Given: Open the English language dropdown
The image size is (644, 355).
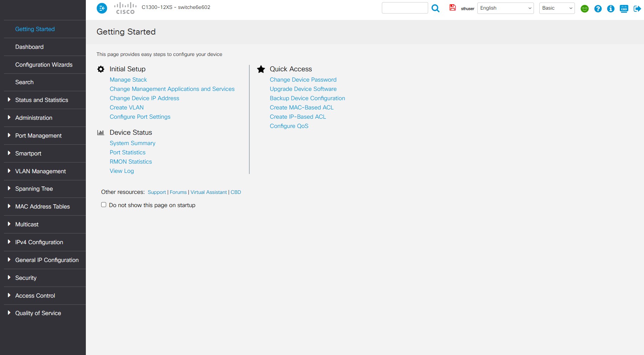Looking at the screenshot, I should [505, 8].
